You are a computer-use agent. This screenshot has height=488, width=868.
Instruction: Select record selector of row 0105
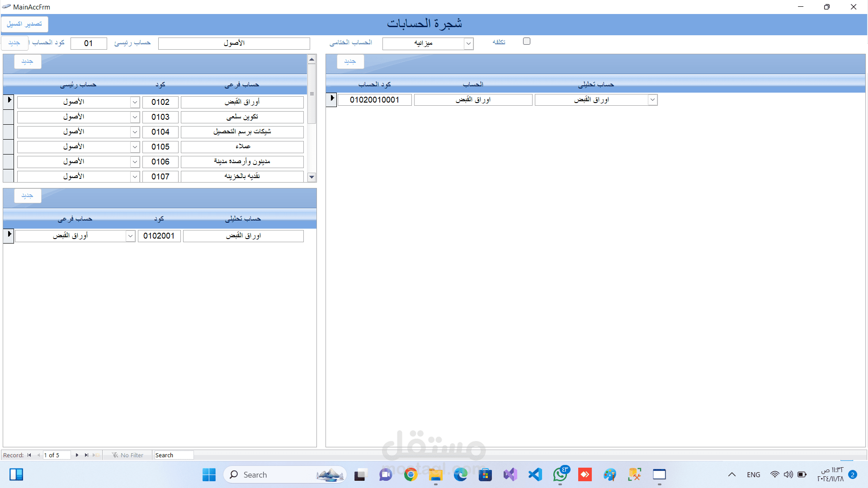click(9, 146)
